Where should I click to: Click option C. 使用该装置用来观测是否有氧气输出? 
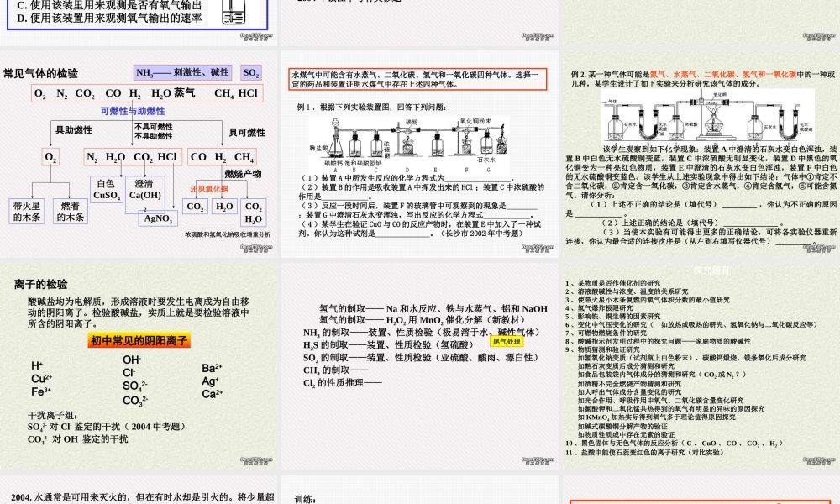109,5
